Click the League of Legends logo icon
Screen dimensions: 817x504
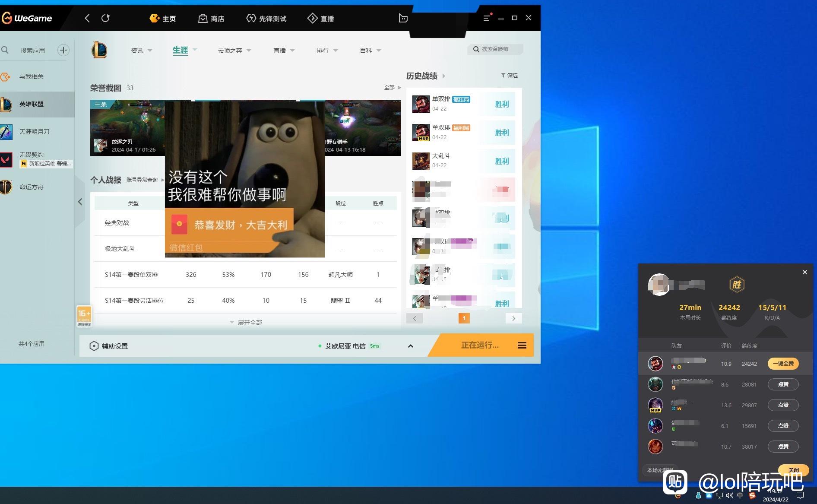(99, 50)
